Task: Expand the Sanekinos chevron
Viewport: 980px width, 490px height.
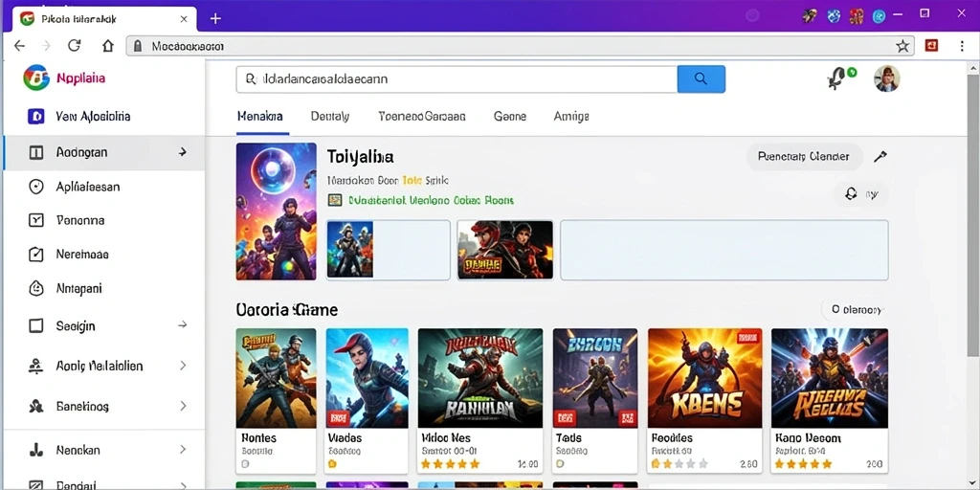Action: 183,406
